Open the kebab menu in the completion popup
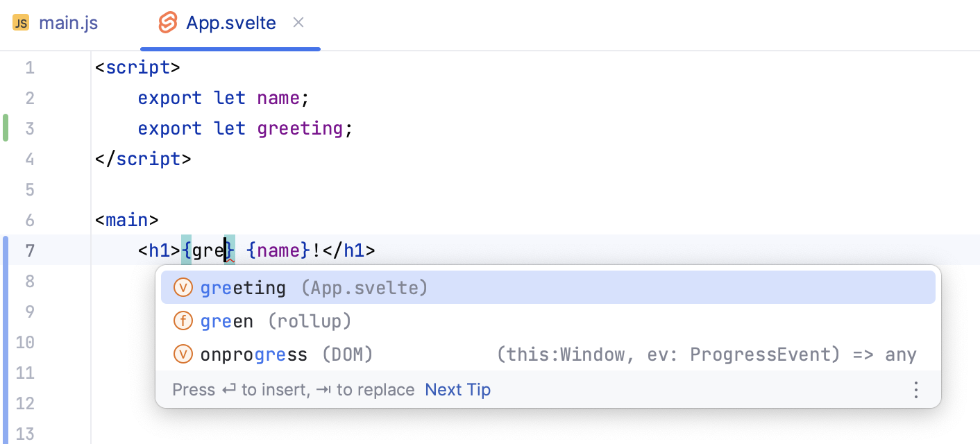 [916, 390]
